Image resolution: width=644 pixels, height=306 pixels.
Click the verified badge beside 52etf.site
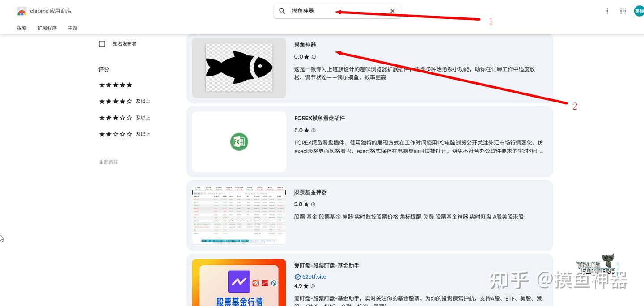[x=297, y=277]
